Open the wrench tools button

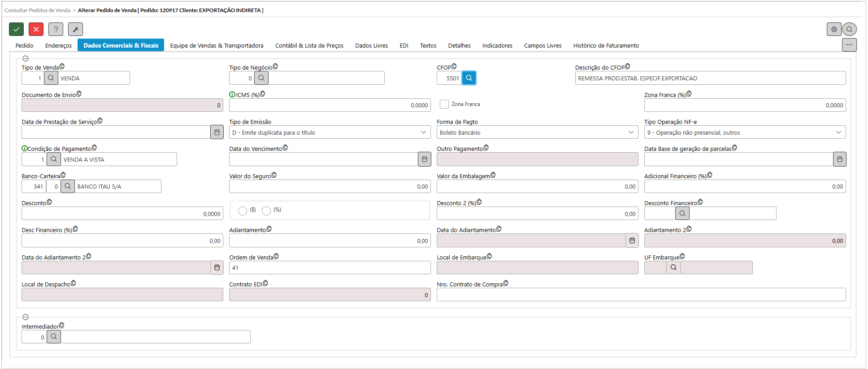pyautogui.click(x=76, y=29)
